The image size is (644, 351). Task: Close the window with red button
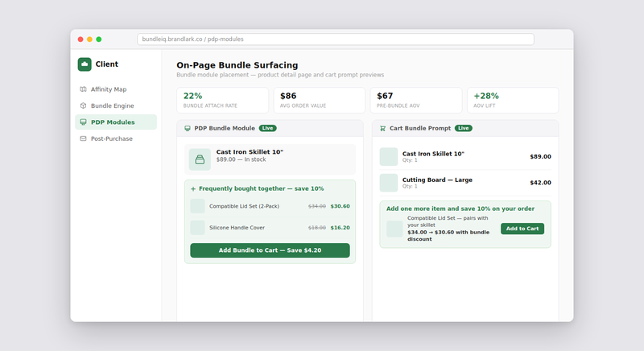point(80,39)
